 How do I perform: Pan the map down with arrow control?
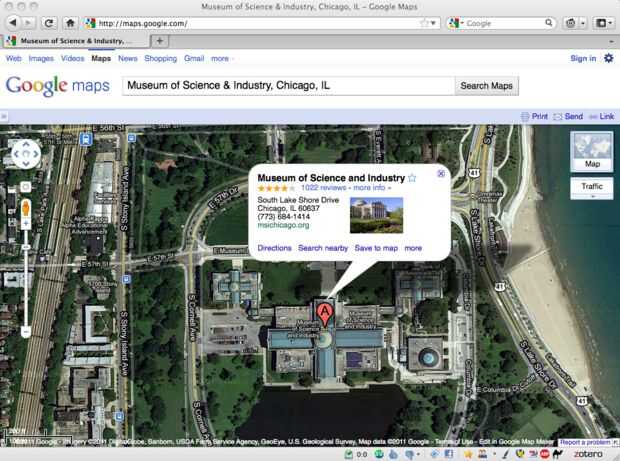26,163
